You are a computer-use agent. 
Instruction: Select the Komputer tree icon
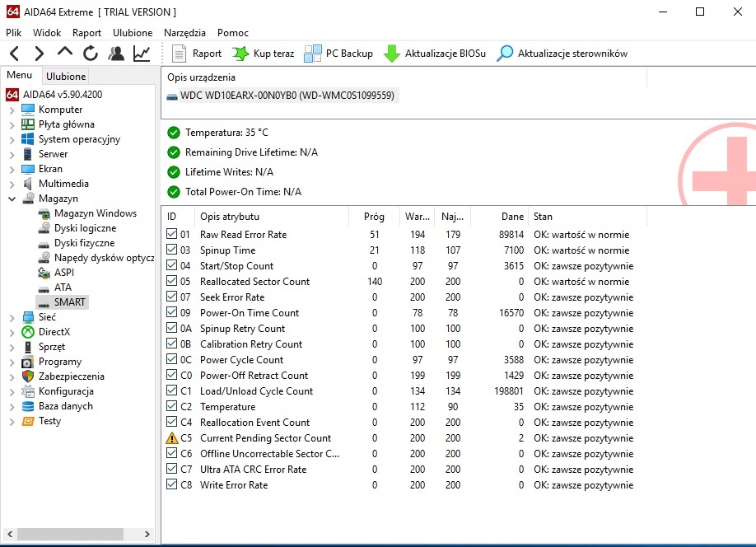pyautogui.click(x=28, y=110)
